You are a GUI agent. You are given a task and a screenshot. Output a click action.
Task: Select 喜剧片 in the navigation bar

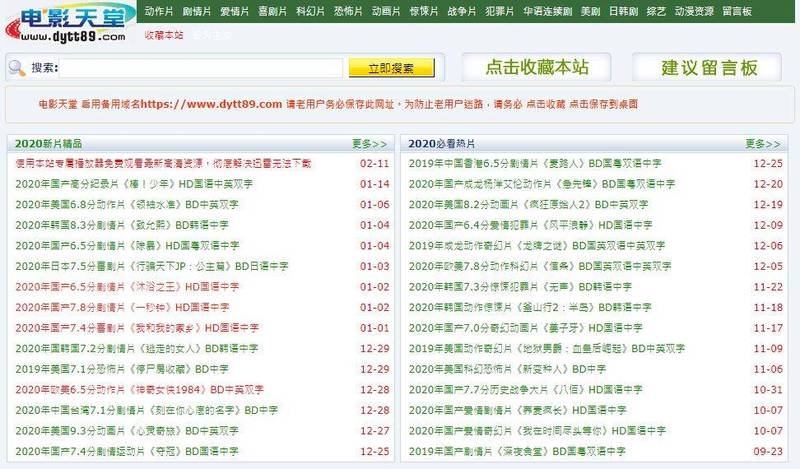coord(272,11)
